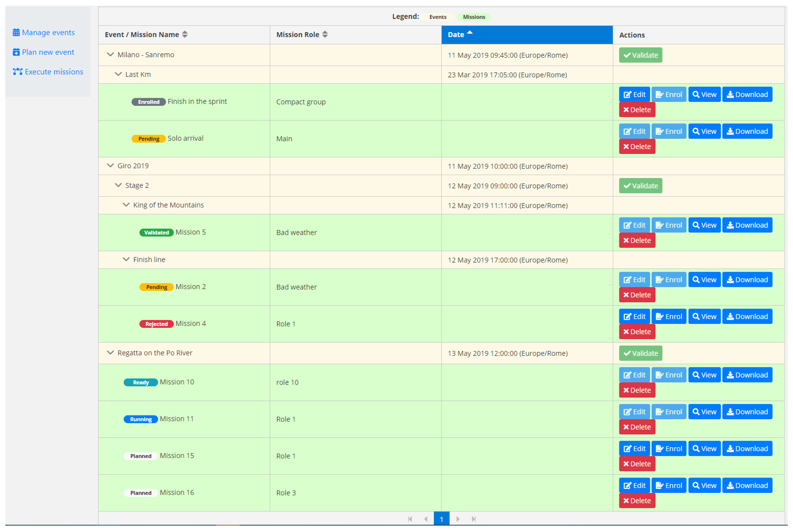Go to the last page icon
Image resolution: width=793 pixels, height=532 pixels.
coord(474,519)
